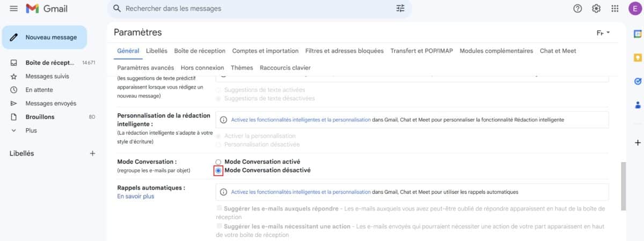Screen dimensions: 644x241
Task: Check Suggérer les e-mails nécessitant une action
Action: point(219,227)
